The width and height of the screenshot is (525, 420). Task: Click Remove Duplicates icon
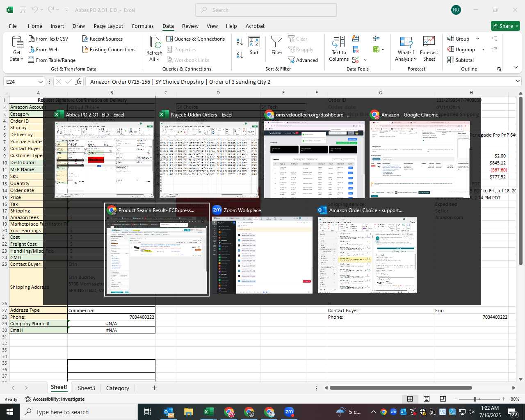356,49
